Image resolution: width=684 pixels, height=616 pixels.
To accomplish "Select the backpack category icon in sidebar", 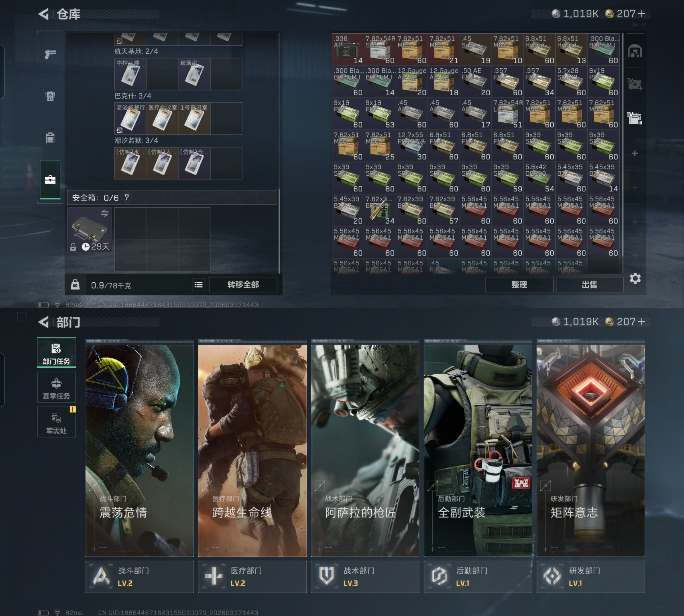I will [50, 96].
